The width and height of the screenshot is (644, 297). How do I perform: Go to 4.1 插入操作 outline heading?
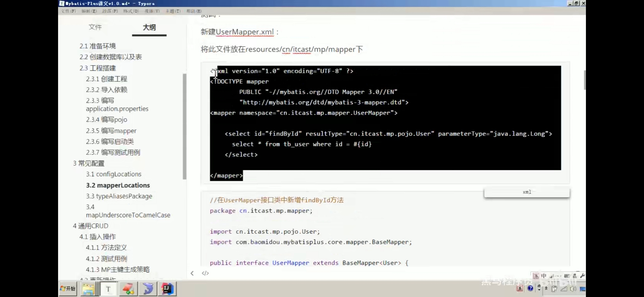tap(97, 237)
